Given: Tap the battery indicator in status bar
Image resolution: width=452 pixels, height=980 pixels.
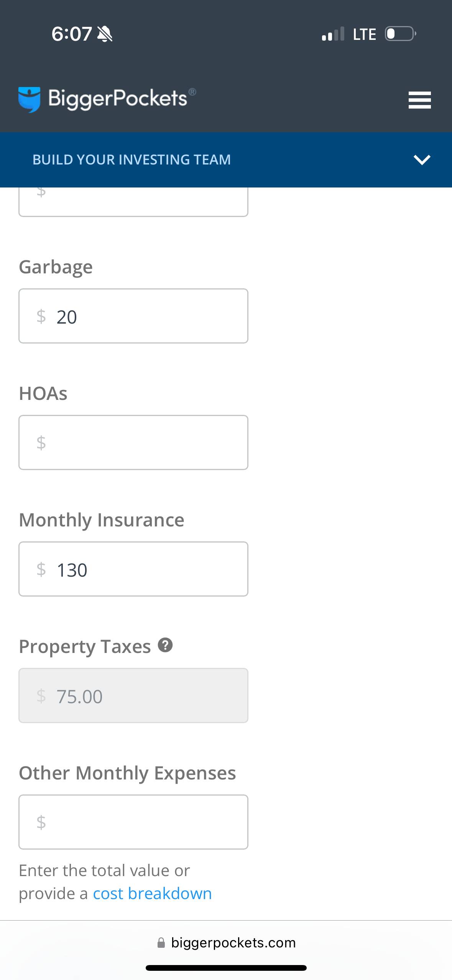Looking at the screenshot, I should tap(400, 34).
